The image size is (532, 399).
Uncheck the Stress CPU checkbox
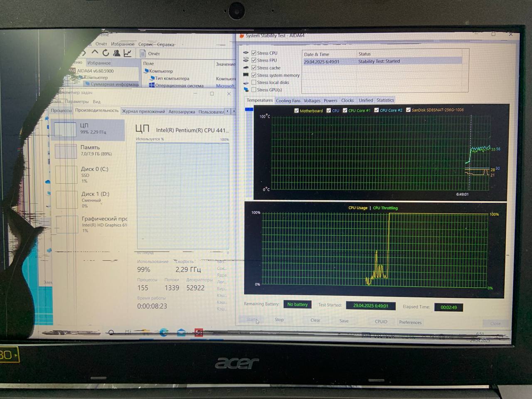coord(254,53)
